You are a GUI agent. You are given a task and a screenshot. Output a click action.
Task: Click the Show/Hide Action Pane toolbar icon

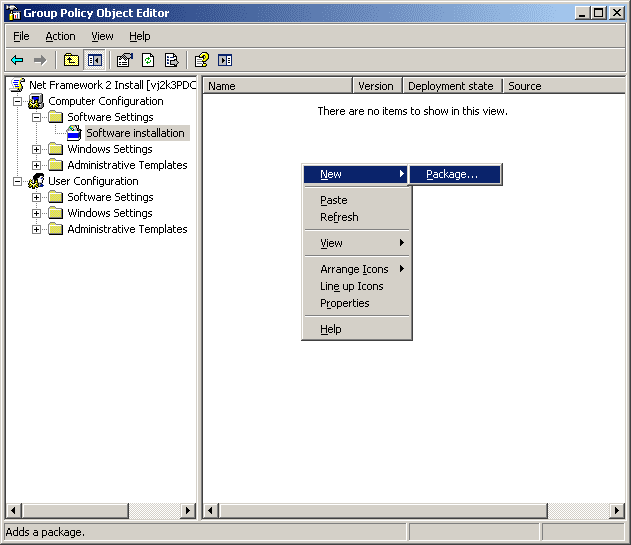click(225, 60)
